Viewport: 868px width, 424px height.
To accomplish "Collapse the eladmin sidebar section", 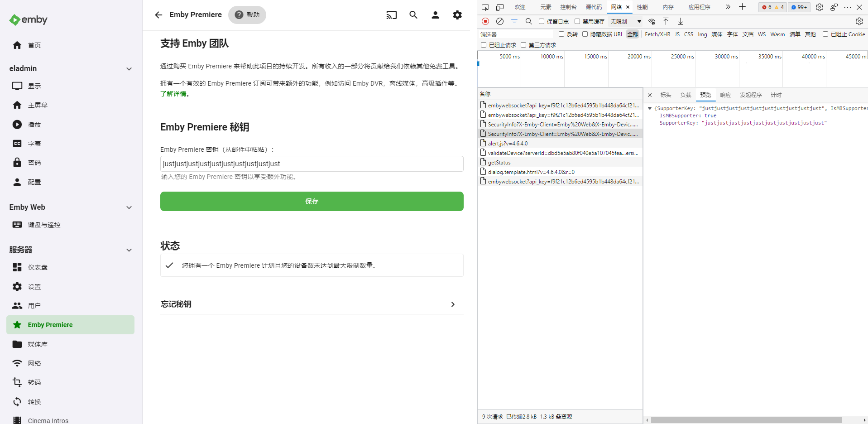I will [x=129, y=69].
